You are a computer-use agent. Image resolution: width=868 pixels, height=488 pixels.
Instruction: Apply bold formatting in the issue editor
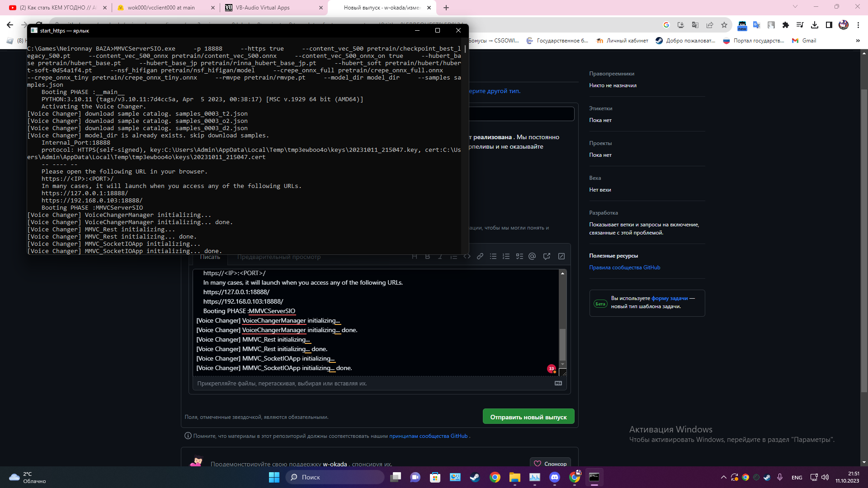[x=427, y=256]
